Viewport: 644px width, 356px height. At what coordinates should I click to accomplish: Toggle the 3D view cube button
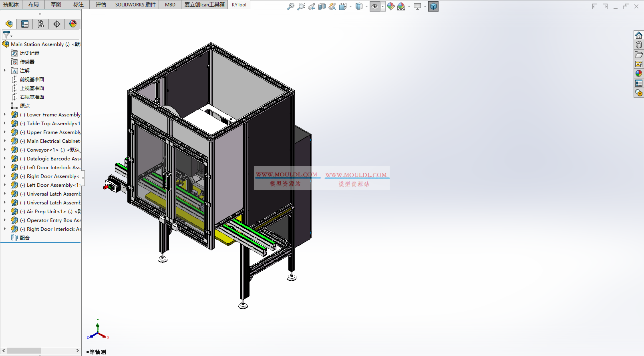pyautogui.click(x=433, y=6)
